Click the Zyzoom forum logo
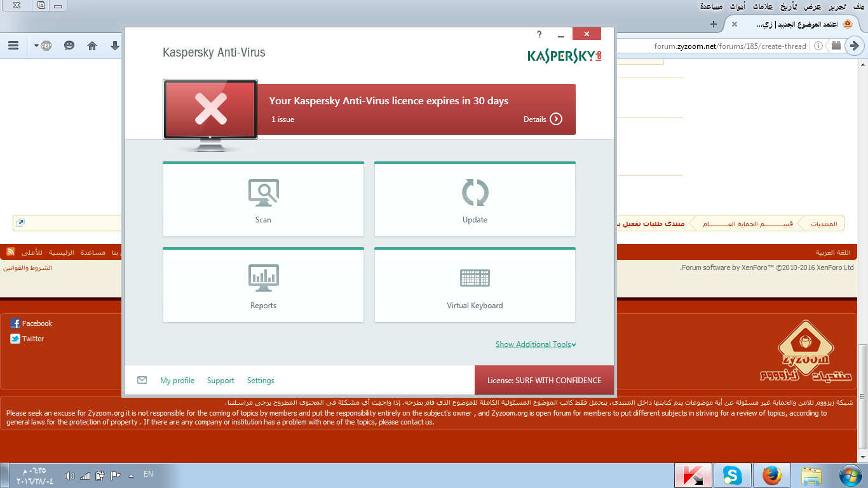The height and width of the screenshot is (488, 868). pyautogui.click(x=807, y=351)
